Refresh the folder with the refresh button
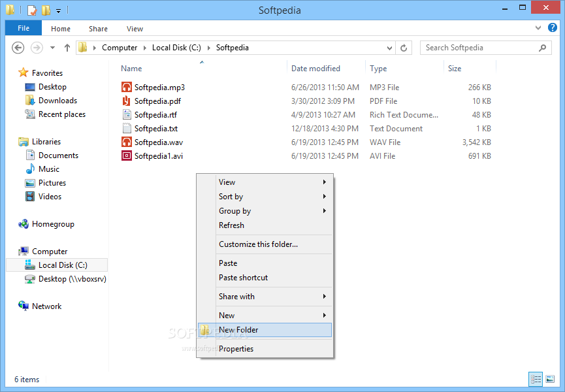Viewport: 565px width, 392px height. pyautogui.click(x=404, y=48)
